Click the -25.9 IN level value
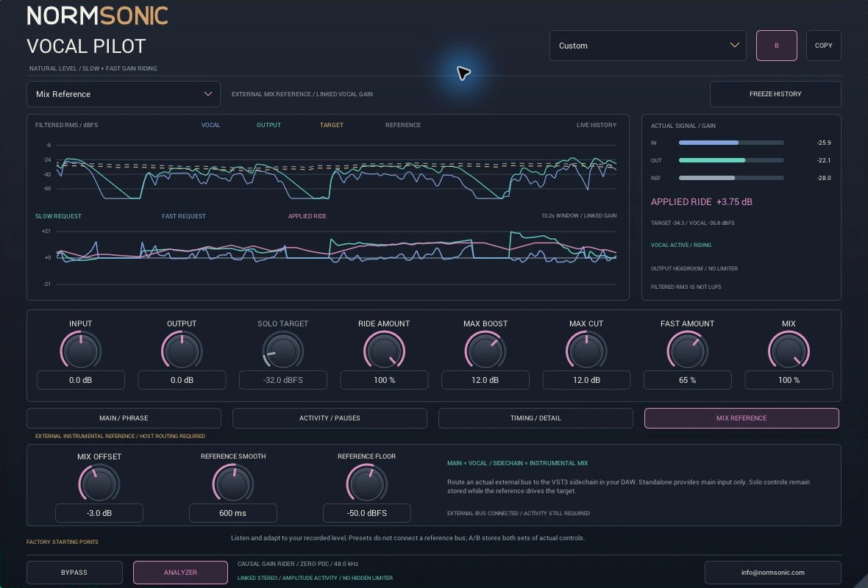Image resolution: width=868 pixels, height=588 pixels. pos(824,143)
